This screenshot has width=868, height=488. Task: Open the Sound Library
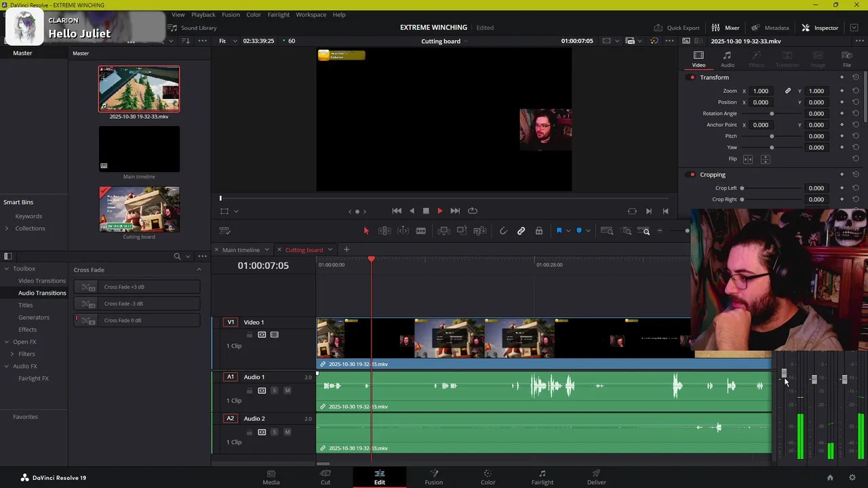193,28
